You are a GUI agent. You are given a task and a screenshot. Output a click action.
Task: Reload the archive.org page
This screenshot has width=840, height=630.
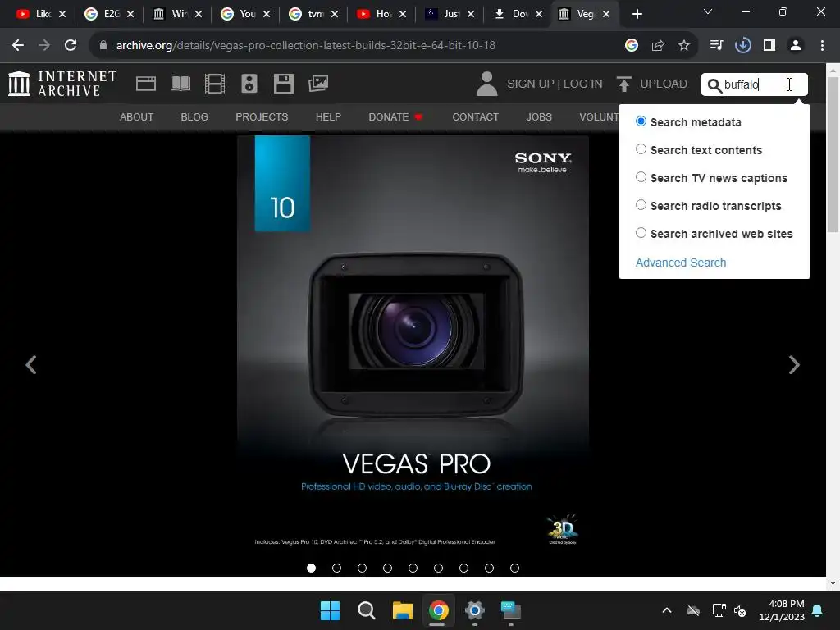click(71, 46)
